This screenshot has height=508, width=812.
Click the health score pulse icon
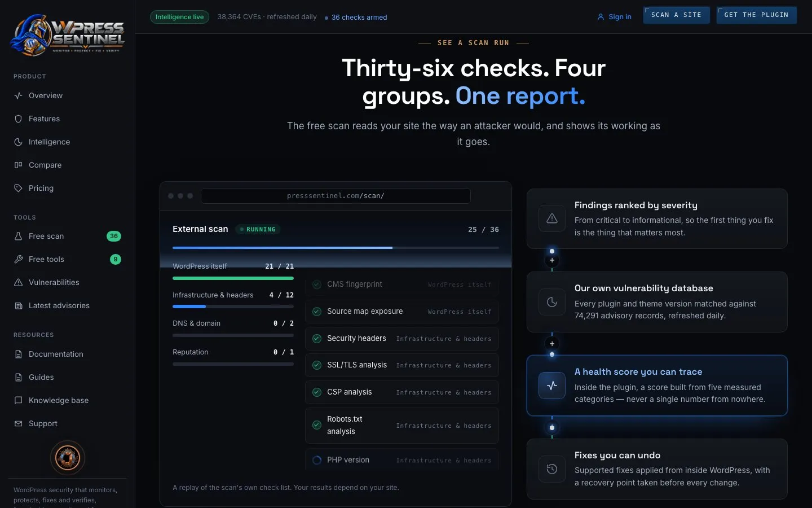click(552, 386)
